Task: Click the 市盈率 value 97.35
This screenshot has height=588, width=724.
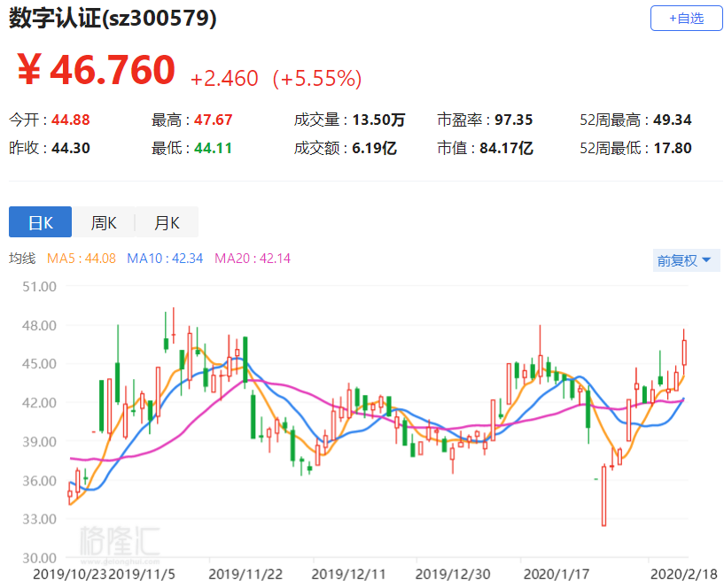Action: click(513, 120)
